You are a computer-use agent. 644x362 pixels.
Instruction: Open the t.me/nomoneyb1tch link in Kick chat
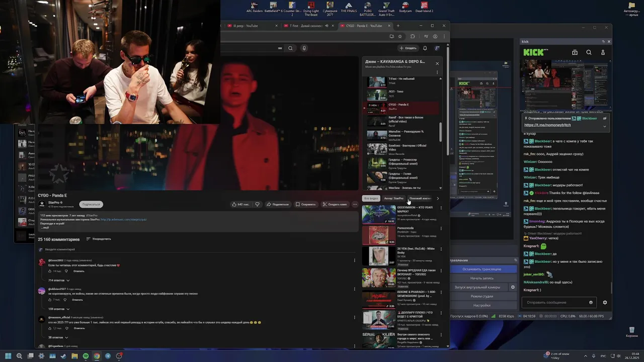[x=547, y=125]
